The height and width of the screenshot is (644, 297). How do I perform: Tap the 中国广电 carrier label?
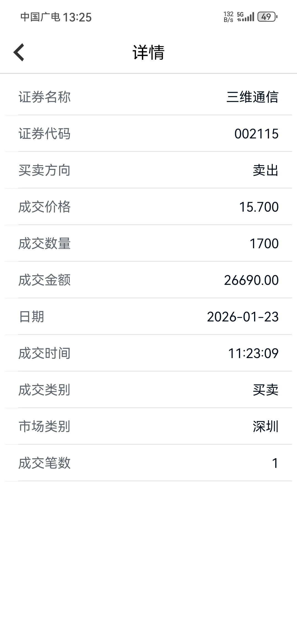40,17
